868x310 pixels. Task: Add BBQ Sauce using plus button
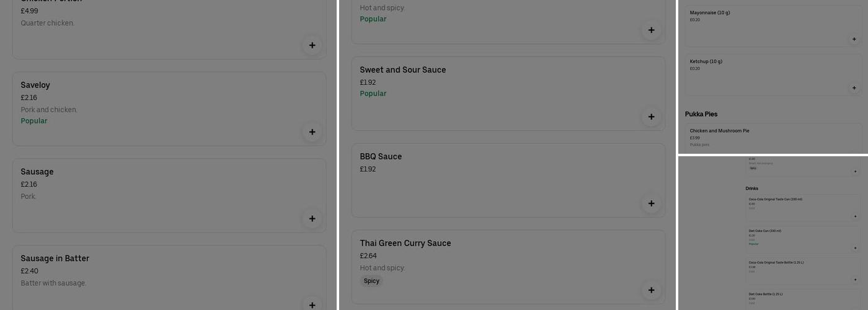pos(651,204)
